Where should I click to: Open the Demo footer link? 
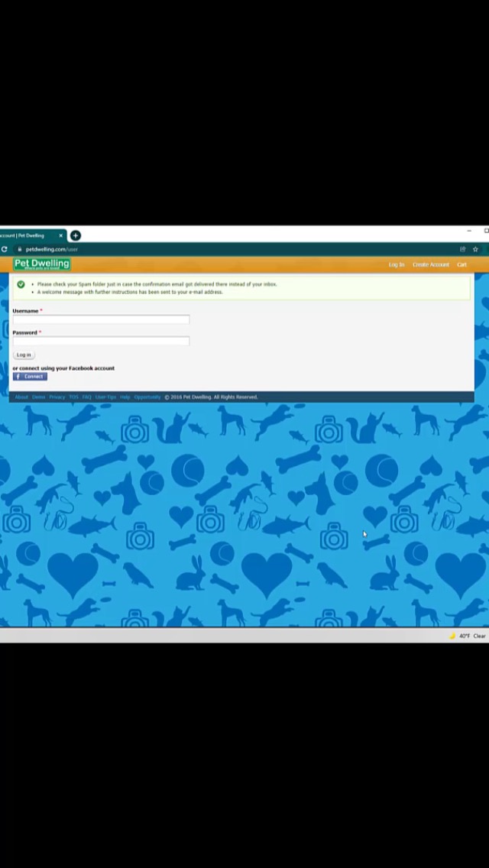pyautogui.click(x=39, y=397)
